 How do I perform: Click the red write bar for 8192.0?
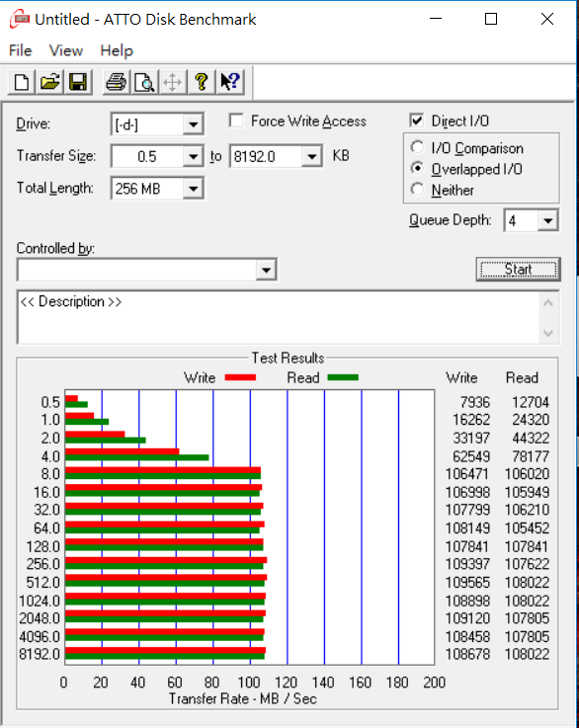click(x=165, y=650)
